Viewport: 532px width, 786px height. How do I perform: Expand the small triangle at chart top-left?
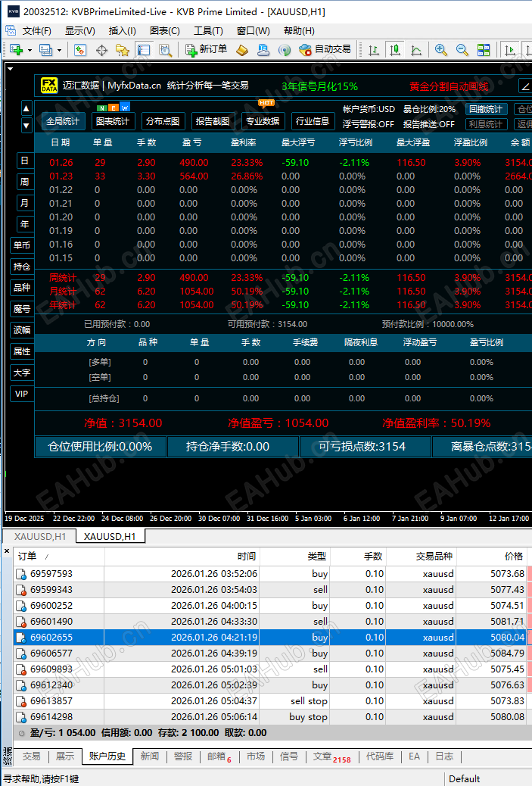[x=10, y=69]
